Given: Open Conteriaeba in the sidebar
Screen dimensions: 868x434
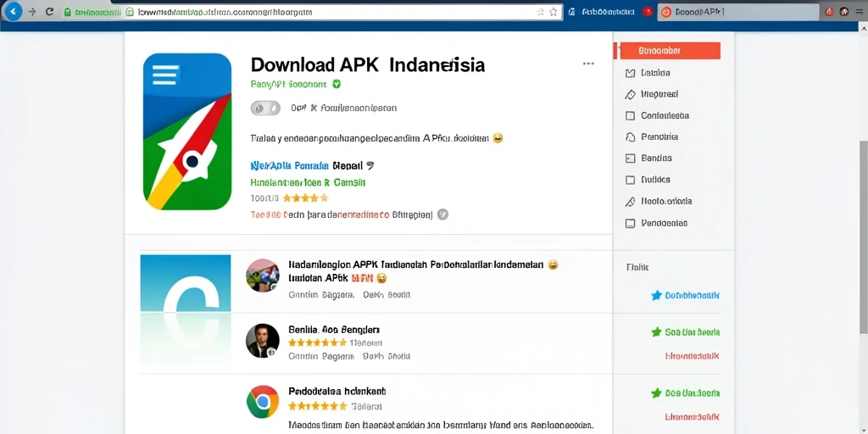Looking at the screenshot, I should (657, 115).
